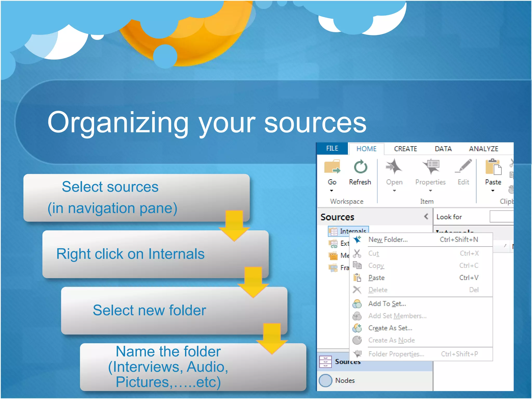Viewport: 532px width, 399px height.
Task: Click the Internals folder icon in tree
Action: click(x=334, y=231)
